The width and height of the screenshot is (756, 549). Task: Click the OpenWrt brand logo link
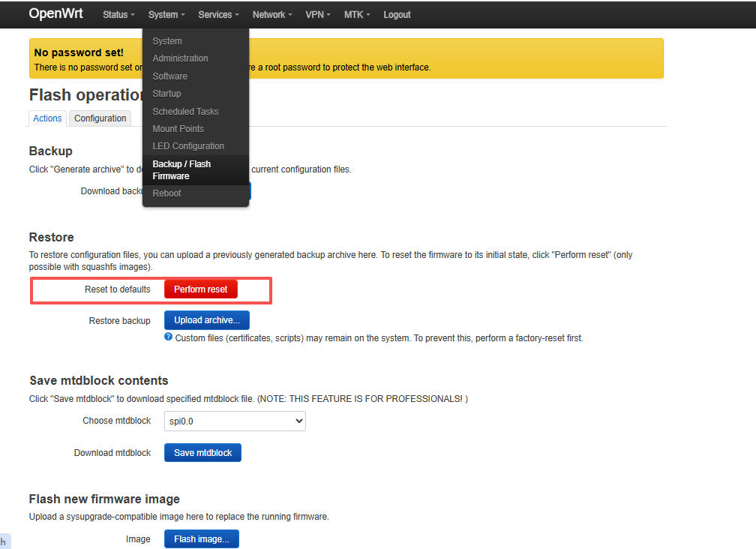(x=55, y=13)
